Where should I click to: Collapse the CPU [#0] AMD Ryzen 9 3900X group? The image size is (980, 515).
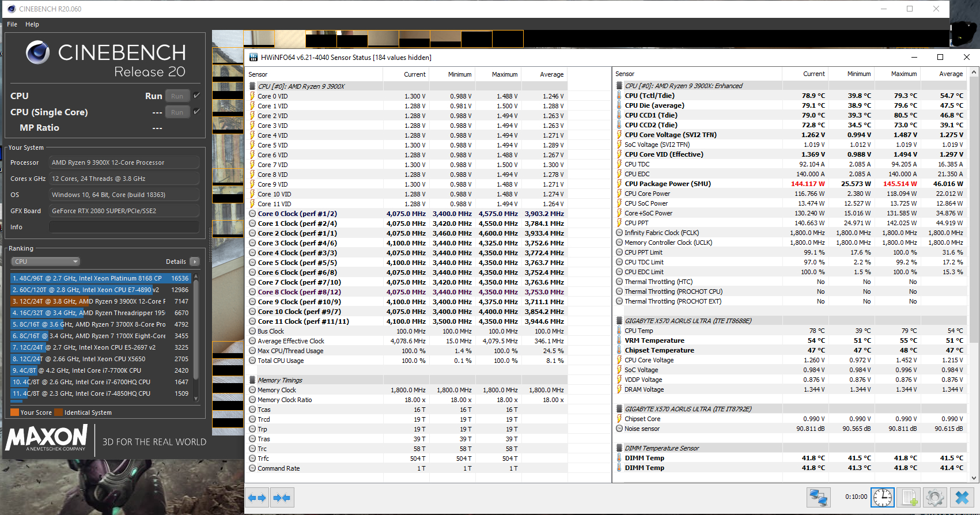[x=252, y=86]
